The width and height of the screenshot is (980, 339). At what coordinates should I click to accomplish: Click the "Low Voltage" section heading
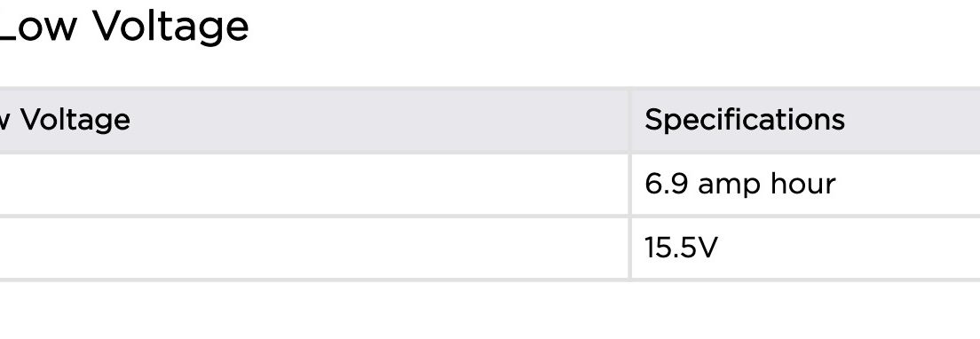tap(123, 28)
